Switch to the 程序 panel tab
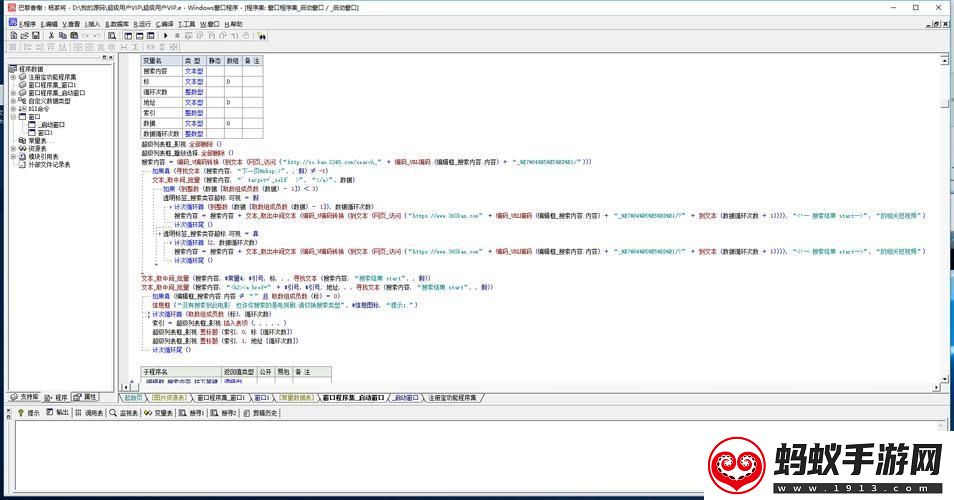Viewport: 954px width, 500px height. click(56, 397)
